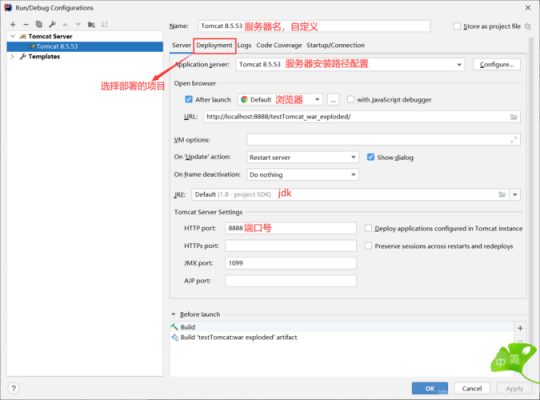Image resolution: width=540 pixels, height=400 pixels.
Task: Enable with JavaScript debugger checkbox
Action: click(x=350, y=100)
